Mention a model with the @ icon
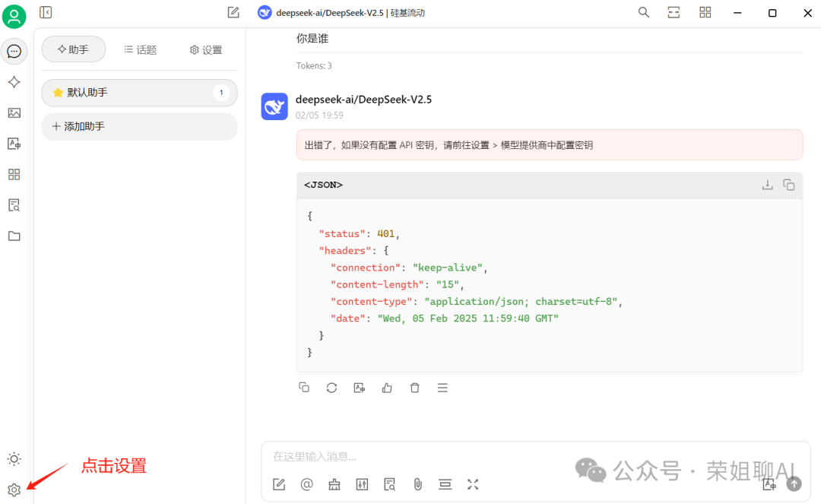Screen dimensions: 821x504 [x=307, y=485]
